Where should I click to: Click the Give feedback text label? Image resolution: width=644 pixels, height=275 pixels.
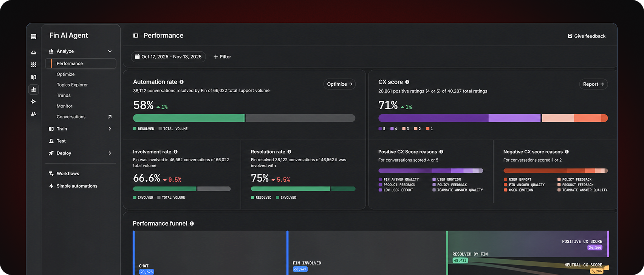tap(590, 36)
